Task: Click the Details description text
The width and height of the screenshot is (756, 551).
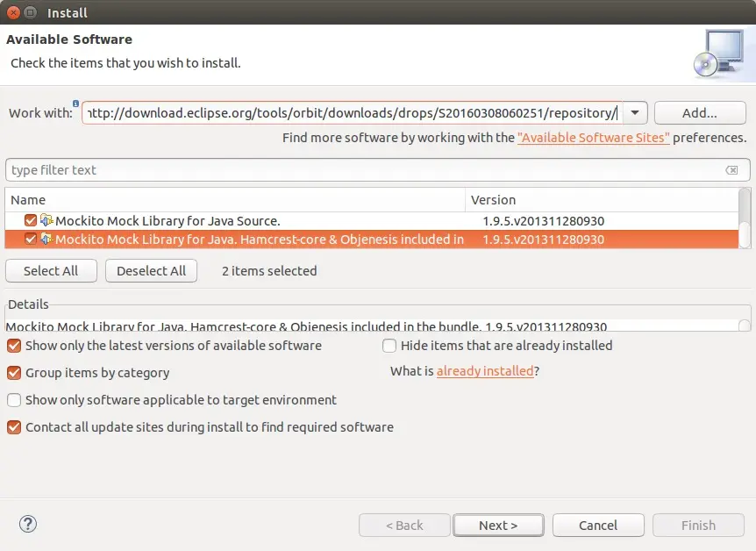Action: tap(306, 326)
